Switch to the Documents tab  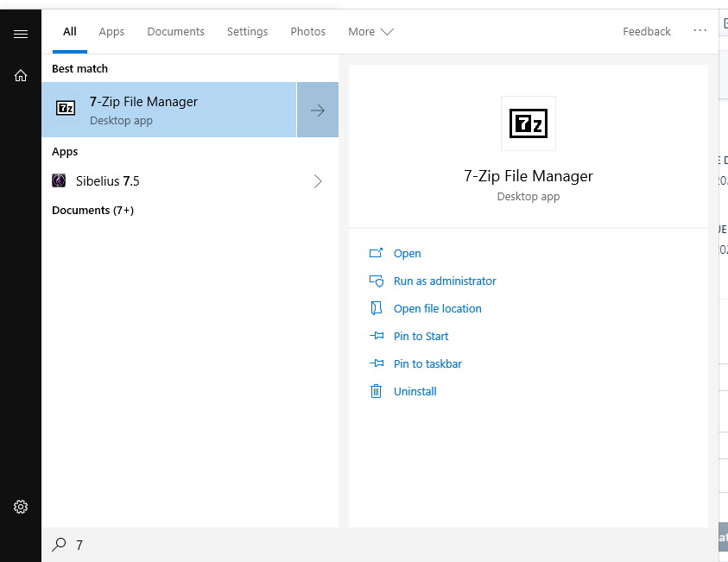[x=175, y=32]
